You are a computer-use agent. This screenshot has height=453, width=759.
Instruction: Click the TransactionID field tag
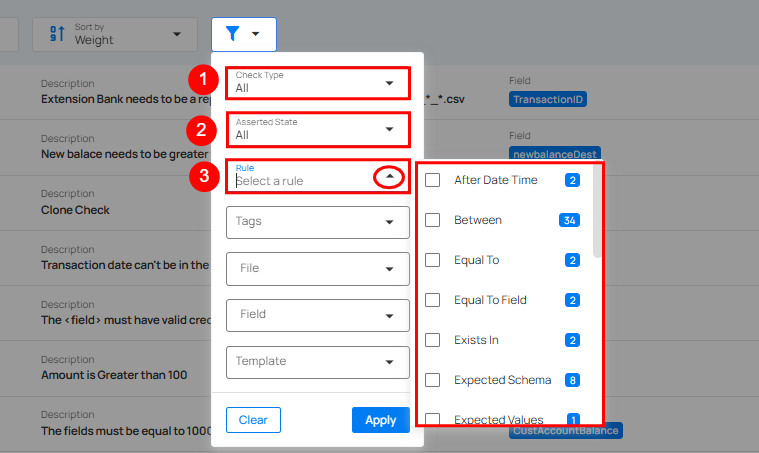pos(548,99)
